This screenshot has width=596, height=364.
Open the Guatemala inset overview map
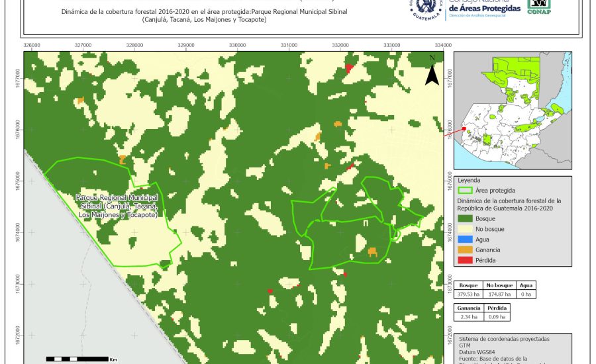click(x=513, y=111)
